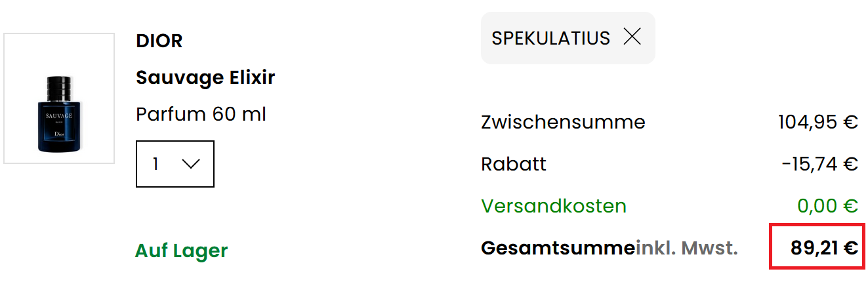Click the Auf Lager stock status
The width and height of the screenshot is (868, 284).
click(181, 251)
